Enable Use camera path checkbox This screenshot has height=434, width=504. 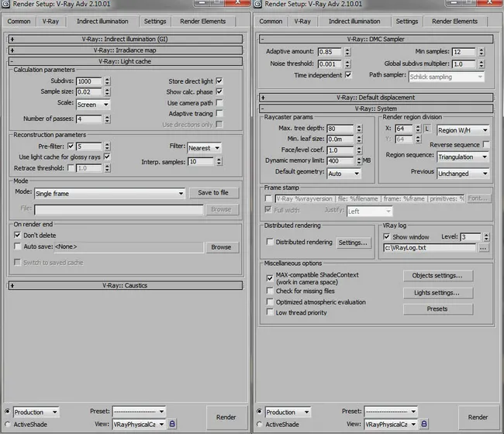[x=219, y=102]
